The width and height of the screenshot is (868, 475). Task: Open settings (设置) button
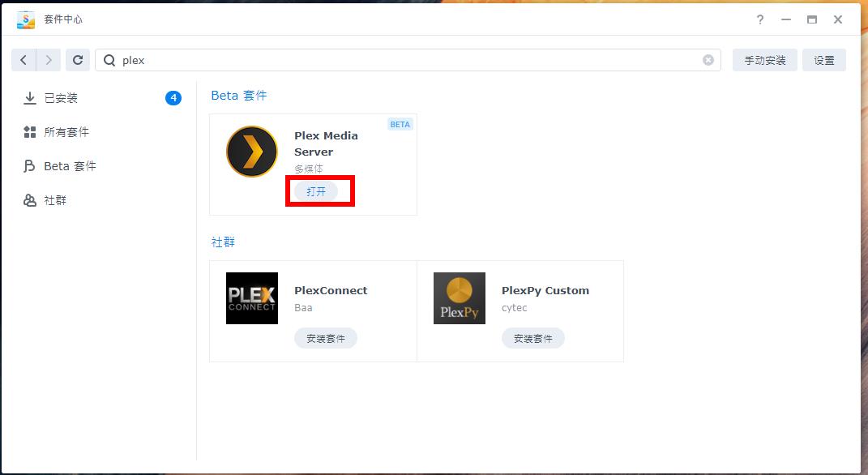pyautogui.click(x=823, y=60)
